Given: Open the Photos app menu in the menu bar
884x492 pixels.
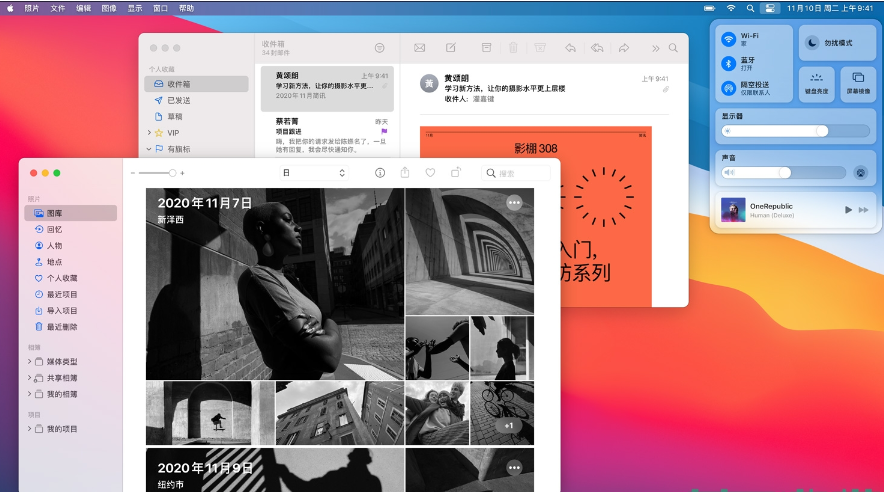Looking at the screenshot, I should 32,8.
